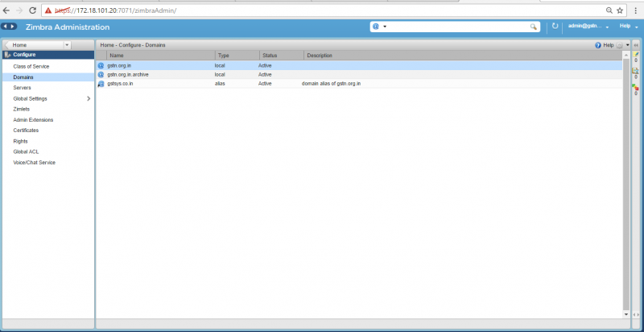Select the gstn.org.in.archive domain row

[x=359, y=75]
